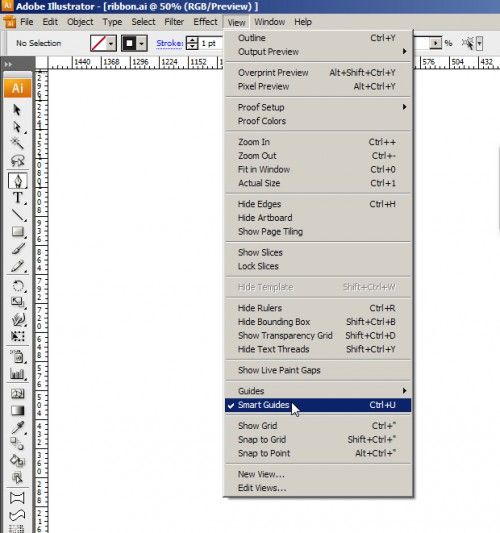The height and width of the screenshot is (533, 500).
Task: Click the Stroke link label
Action: pos(170,44)
